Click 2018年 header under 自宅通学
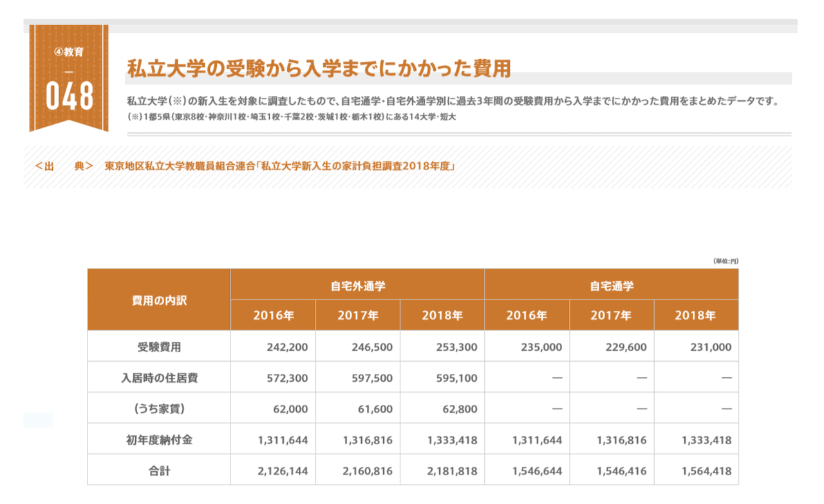Image resolution: width=824 pixels, height=504 pixels. [x=695, y=316]
